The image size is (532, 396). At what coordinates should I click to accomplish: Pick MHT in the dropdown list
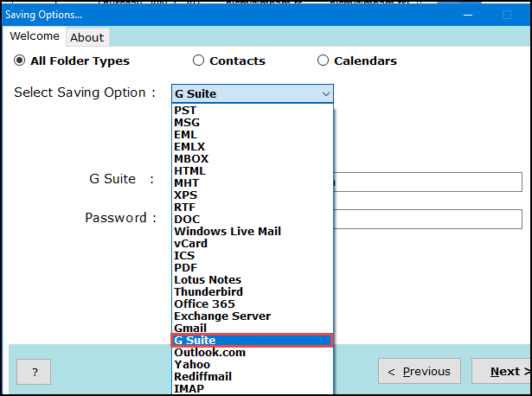[x=253, y=183]
